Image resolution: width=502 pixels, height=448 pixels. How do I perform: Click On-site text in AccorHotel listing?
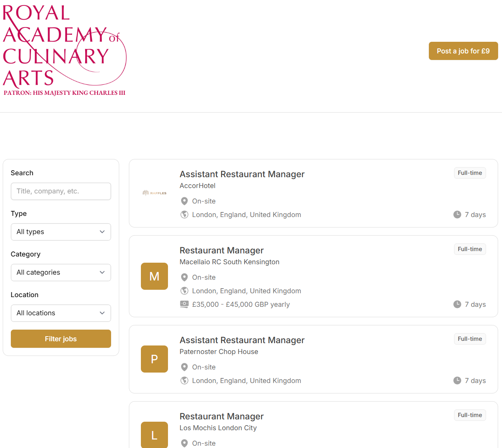[x=204, y=201]
